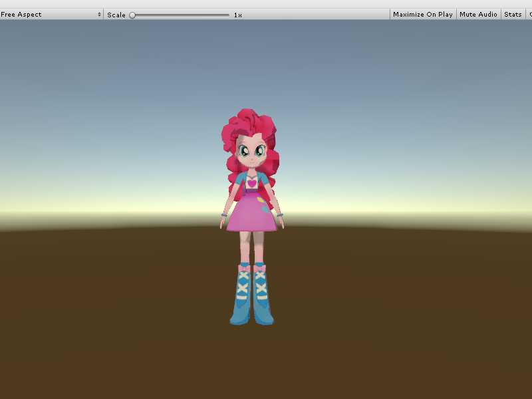Open the partially visible Gizmos button

pos(529,14)
